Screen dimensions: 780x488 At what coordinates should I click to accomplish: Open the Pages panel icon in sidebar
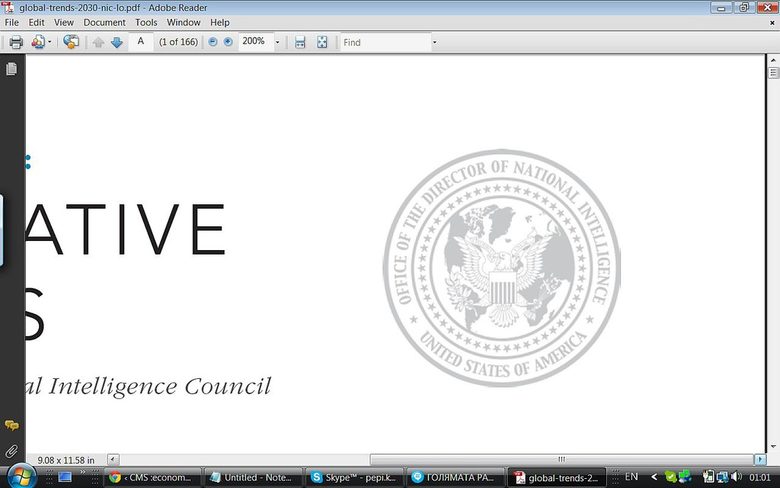click(x=11, y=69)
